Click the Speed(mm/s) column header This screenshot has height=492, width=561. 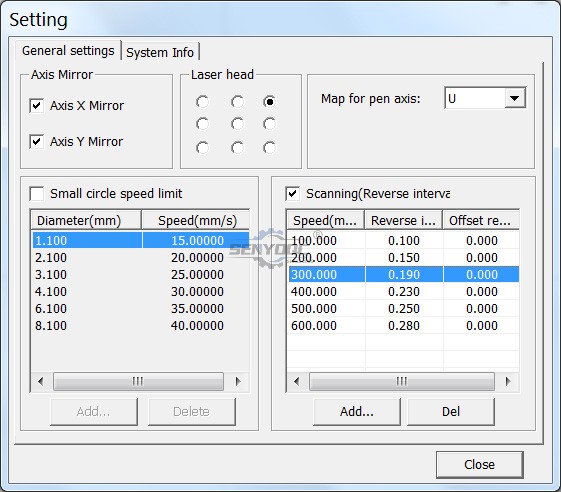click(196, 220)
